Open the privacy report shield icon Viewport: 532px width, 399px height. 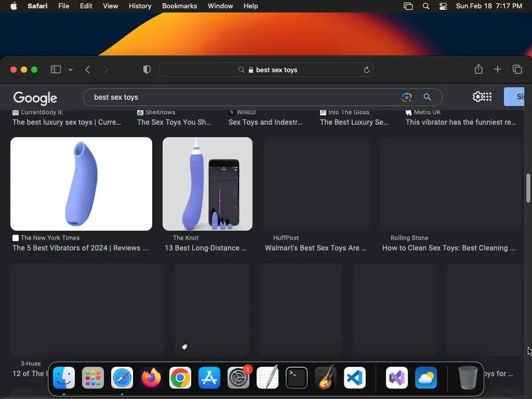tap(147, 70)
